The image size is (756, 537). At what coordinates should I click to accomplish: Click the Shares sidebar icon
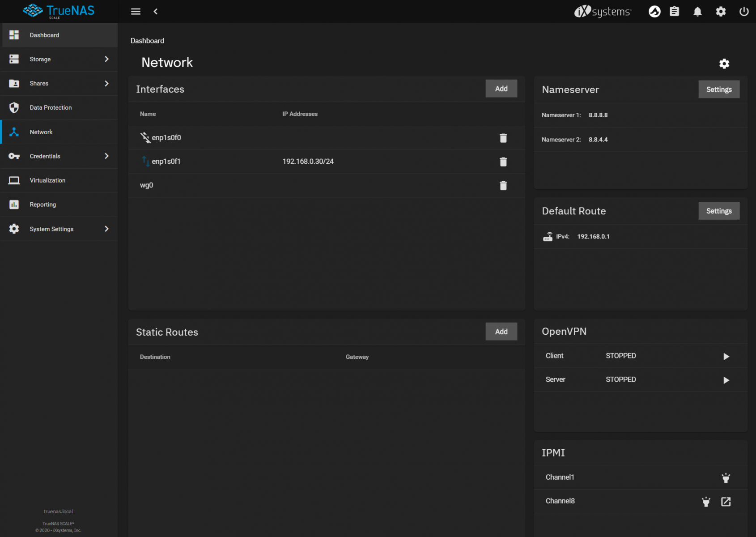(x=14, y=83)
